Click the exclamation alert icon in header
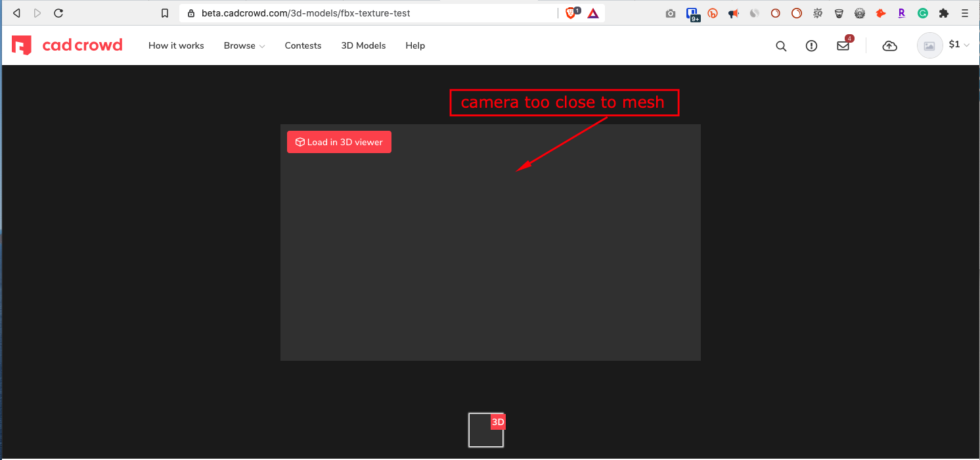Viewport: 980px width, 460px height. [812, 46]
